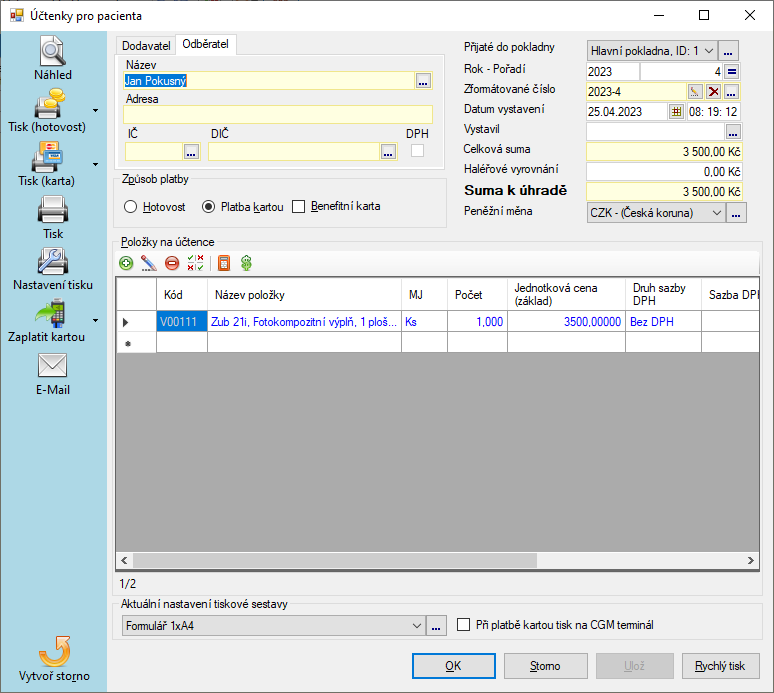The width and height of the screenshot is (774, 693).
Task: Click the left arrow of the grid scrollbar
Action: point(124,560)
